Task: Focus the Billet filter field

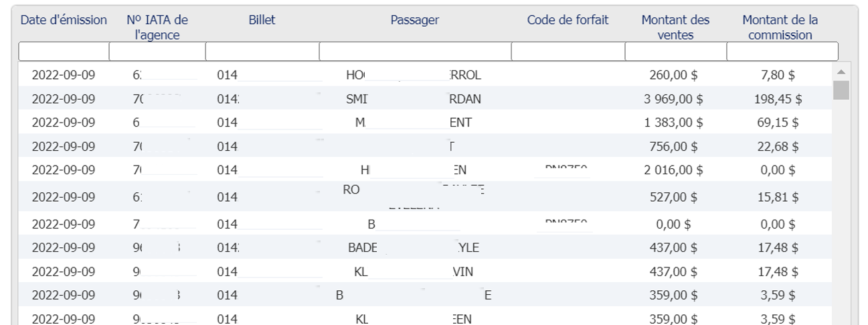Action: click(x=262, y=51)
